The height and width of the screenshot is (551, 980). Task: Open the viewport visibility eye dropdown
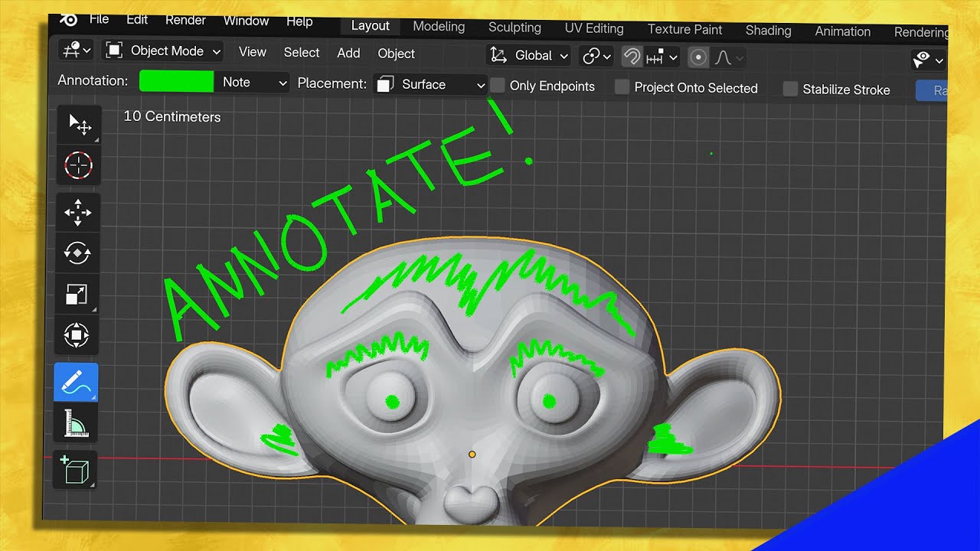[x=929, y=60]
